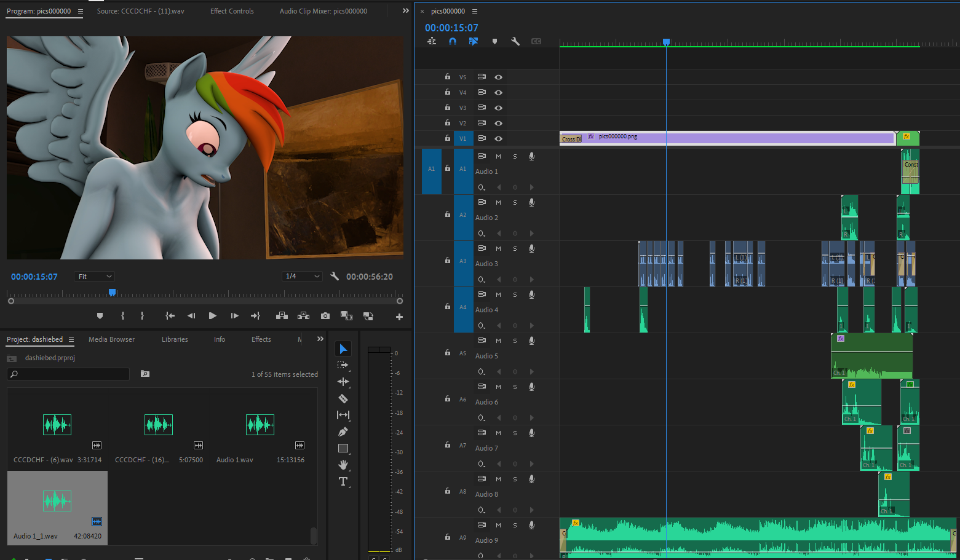This screenshot has height=560, width=960.
Task: Click Mark In button
Action: tap(123, 316)
